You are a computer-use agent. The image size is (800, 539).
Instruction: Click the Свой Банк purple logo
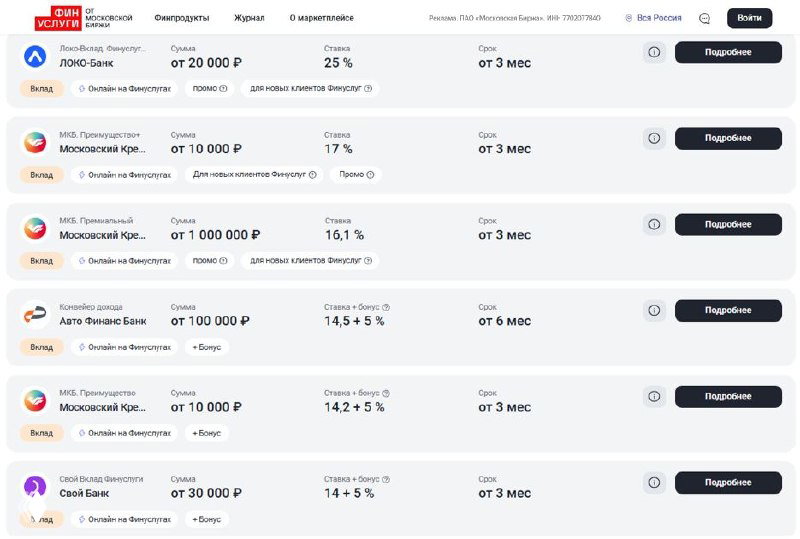(x=35, y=487)
